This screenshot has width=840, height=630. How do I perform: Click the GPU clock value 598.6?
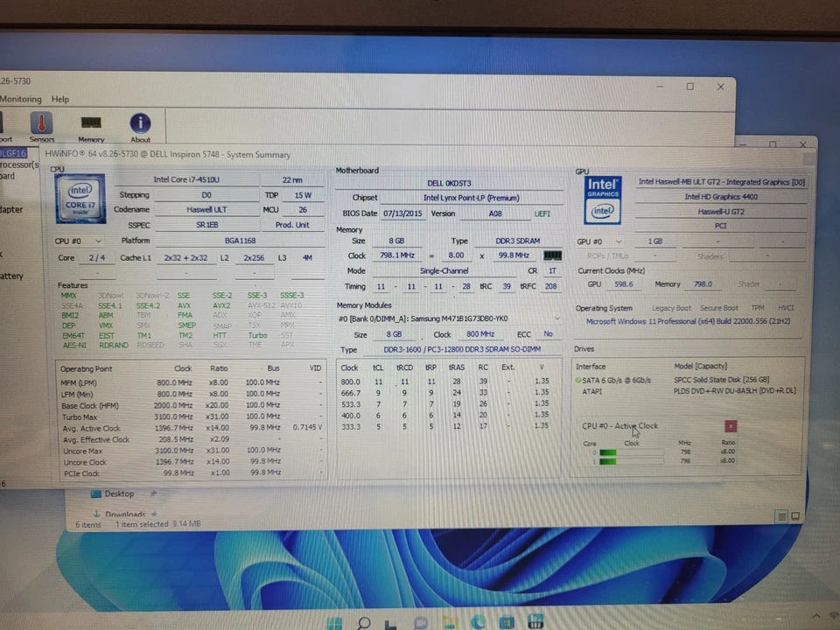pos(623,284)
